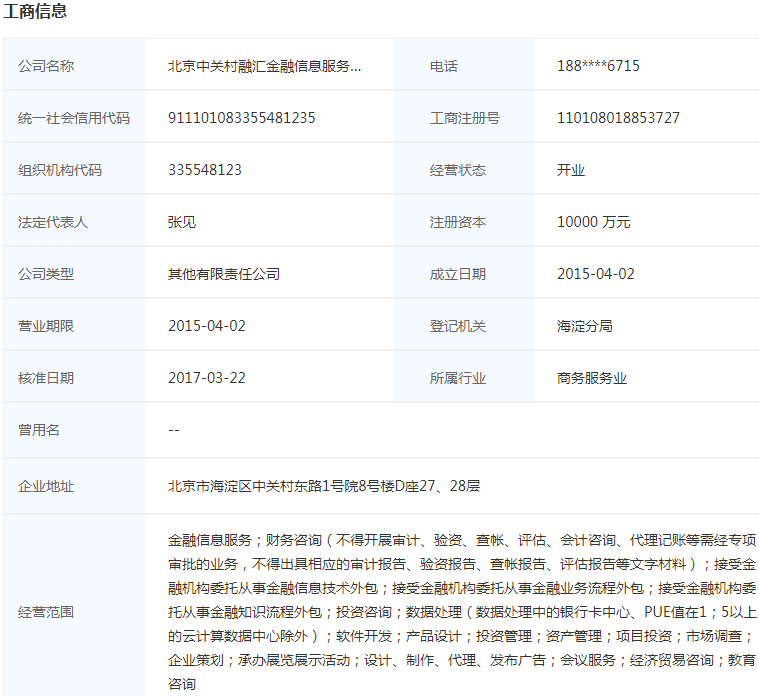Click legal representative name 张见

[x=182, y=222]
